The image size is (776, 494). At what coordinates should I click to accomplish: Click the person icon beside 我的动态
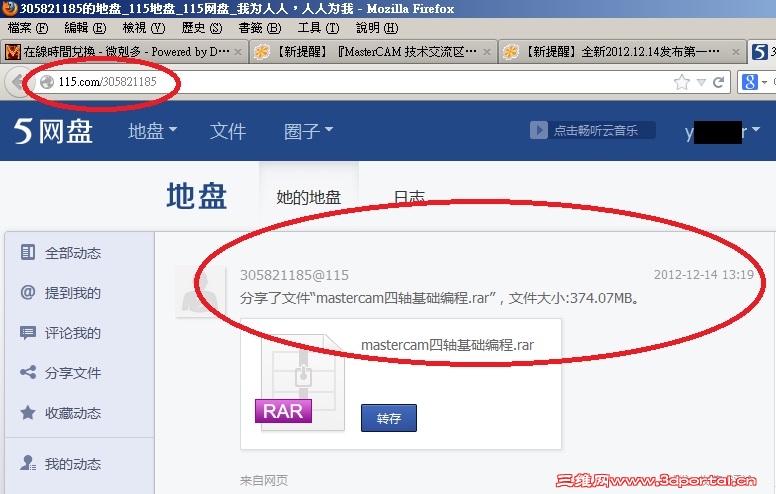pos(28,463)
